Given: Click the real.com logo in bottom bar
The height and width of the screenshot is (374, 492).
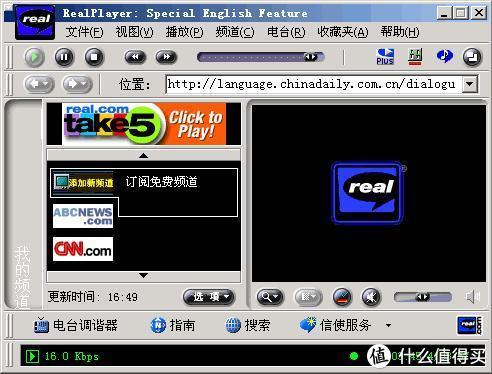Looking at the screenshot, I should 469,325.
